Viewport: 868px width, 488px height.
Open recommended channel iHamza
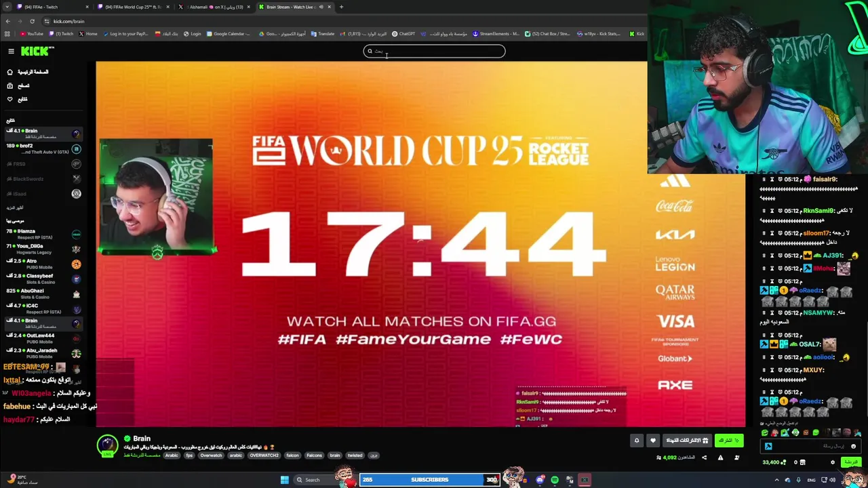43,234
